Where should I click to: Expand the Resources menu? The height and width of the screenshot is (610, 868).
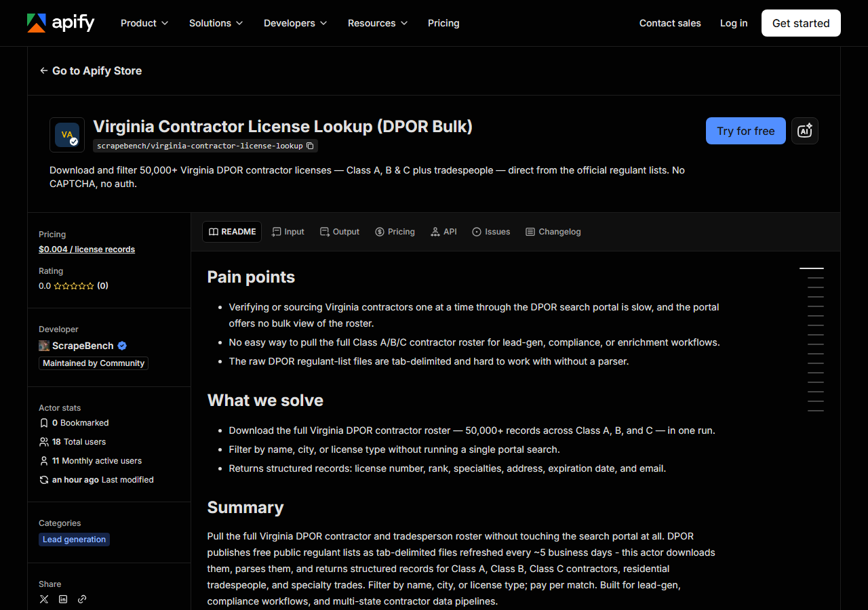378,23
